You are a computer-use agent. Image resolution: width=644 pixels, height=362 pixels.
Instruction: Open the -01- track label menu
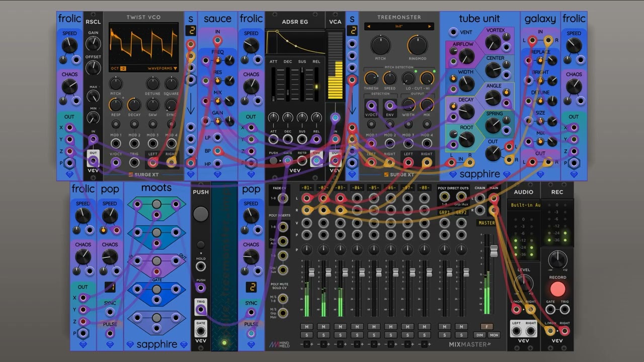306,188
